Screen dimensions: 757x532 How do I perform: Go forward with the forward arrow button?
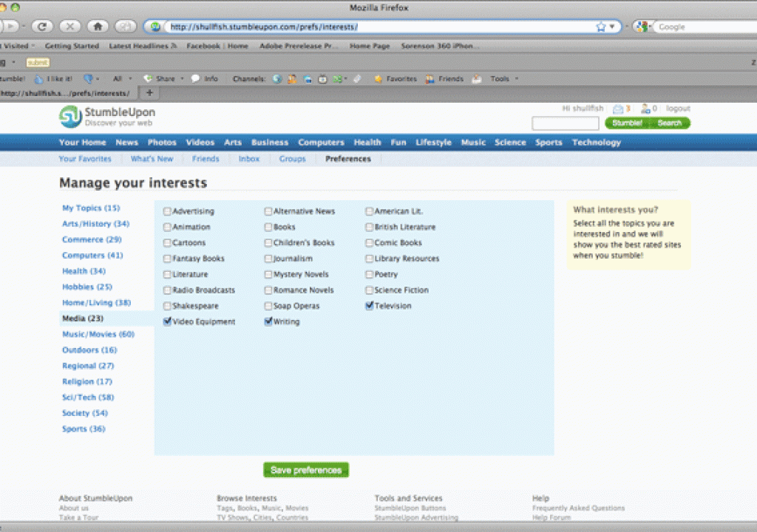[x=10, y=27]
